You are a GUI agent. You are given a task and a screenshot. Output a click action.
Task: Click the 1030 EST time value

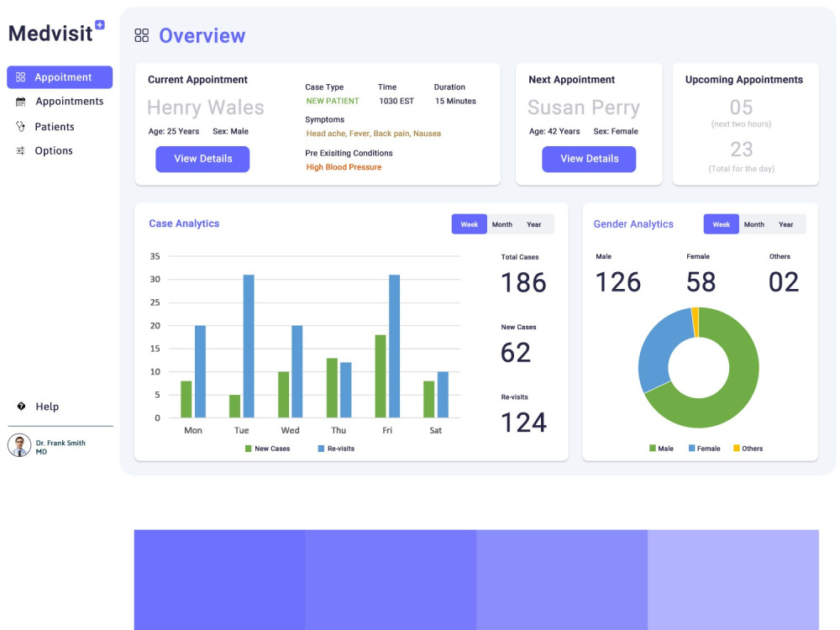[x=396, y=101]
